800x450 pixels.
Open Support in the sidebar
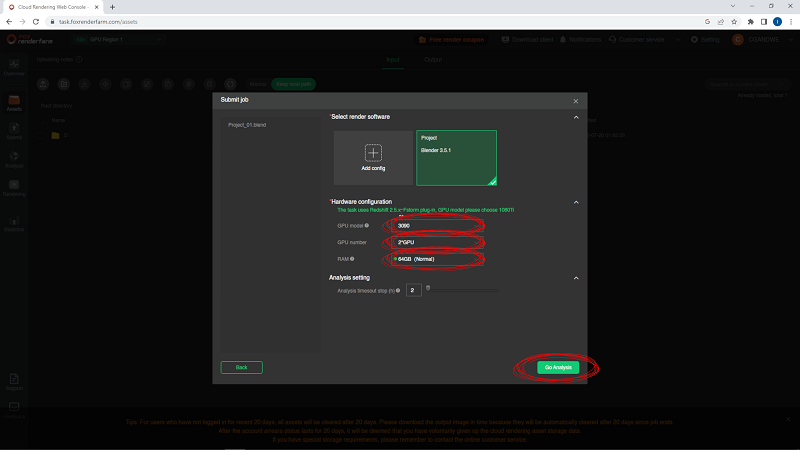14,382
